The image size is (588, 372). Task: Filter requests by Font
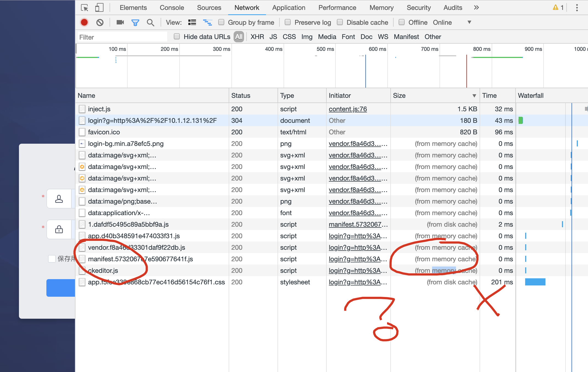click(348, 37)
